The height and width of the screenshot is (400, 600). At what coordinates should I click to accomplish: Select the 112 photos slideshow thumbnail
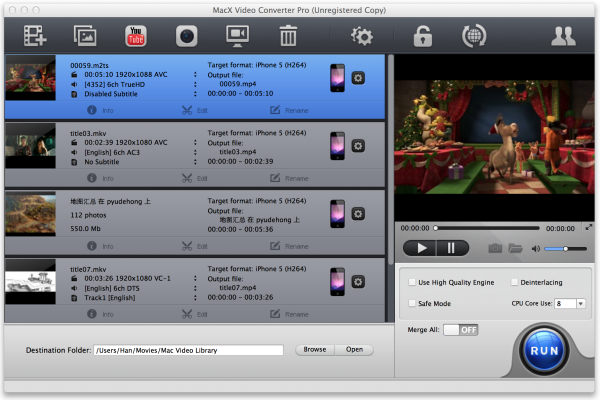[x=30, y=214]
